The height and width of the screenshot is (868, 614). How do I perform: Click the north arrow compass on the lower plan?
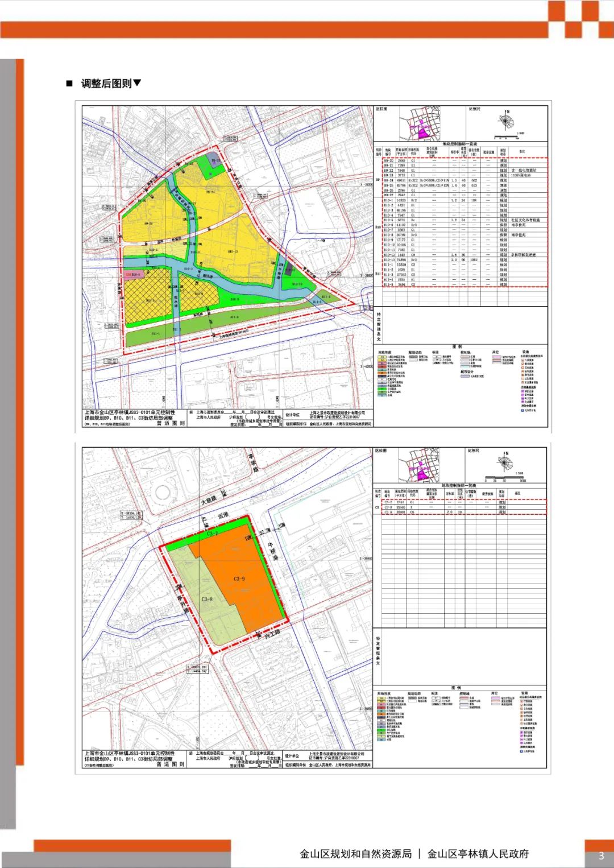[x=506, y=462]
